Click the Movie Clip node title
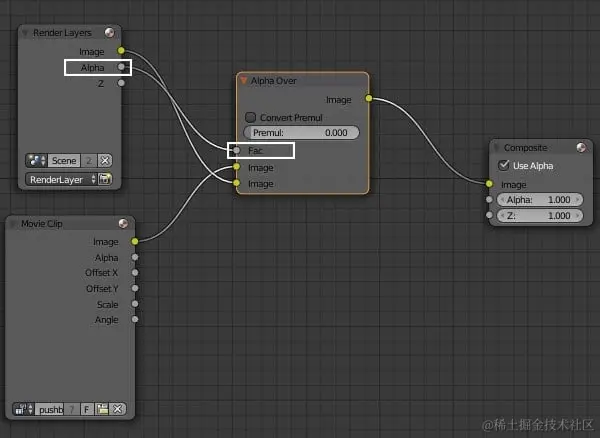Screen dimensions: 600x438 click(42, 223)
